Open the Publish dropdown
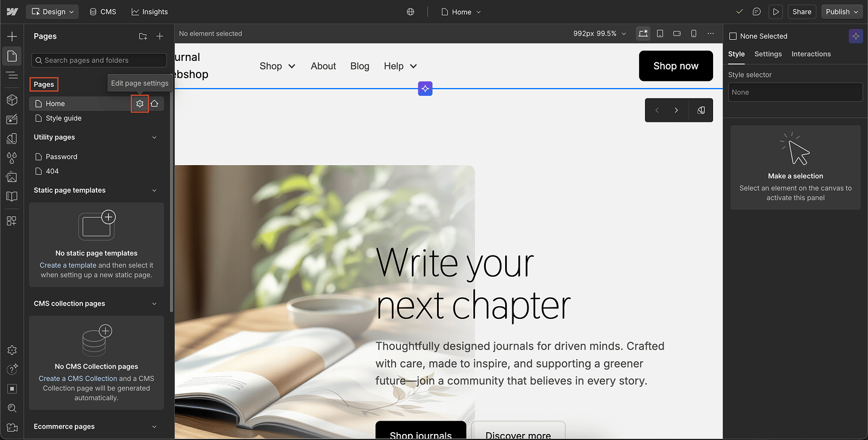Screen dimensions: 868x440 coord(842,11)
